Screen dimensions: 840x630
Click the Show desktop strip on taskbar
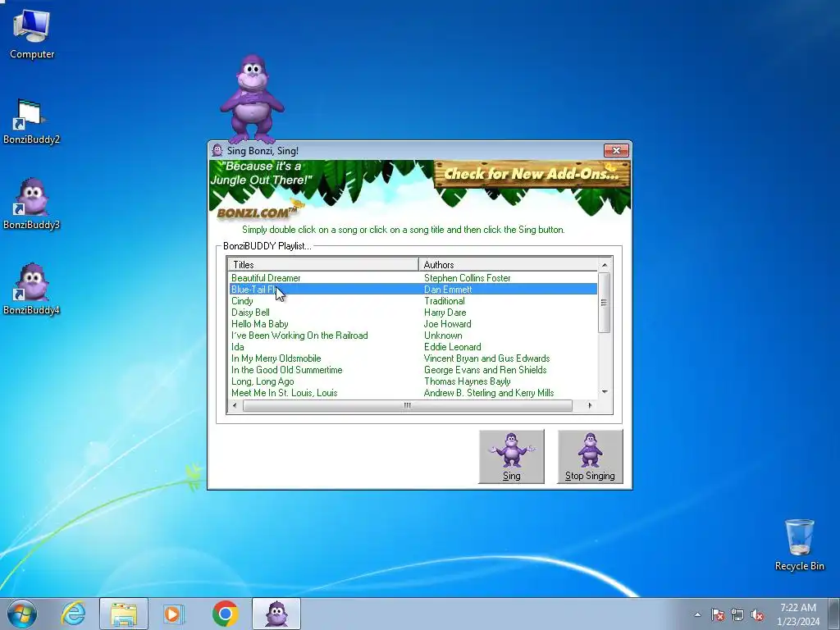[834, 614]
